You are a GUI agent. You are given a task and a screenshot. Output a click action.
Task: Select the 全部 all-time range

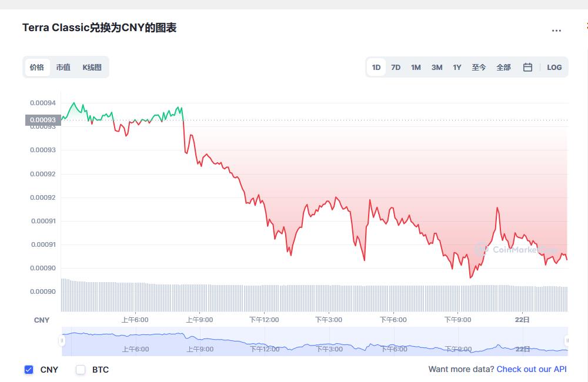coord(503,68)
